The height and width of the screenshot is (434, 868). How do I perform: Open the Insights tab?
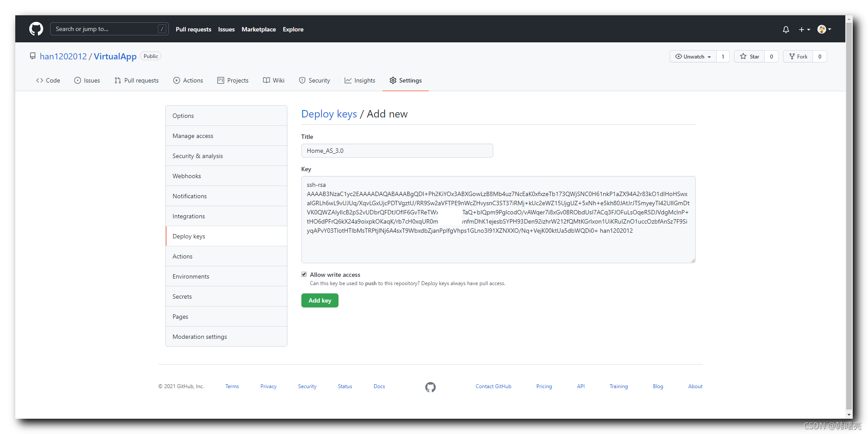click(x=360, y=80)
